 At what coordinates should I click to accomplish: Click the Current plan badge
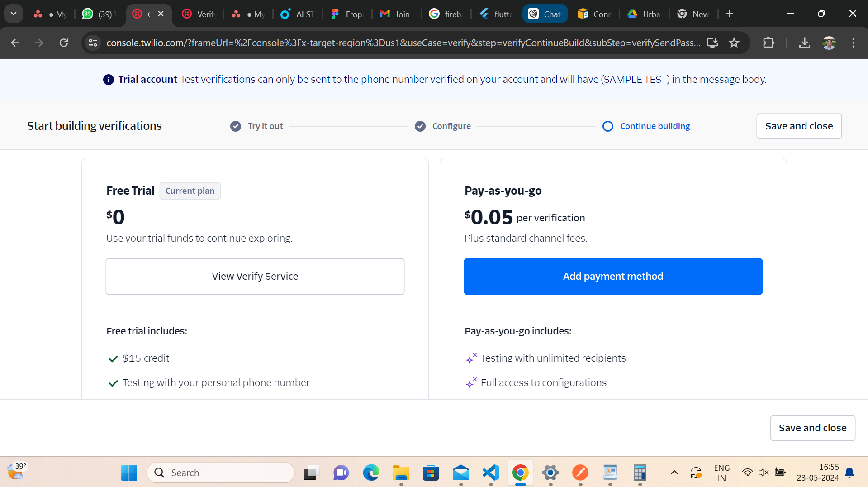[190, 191]
